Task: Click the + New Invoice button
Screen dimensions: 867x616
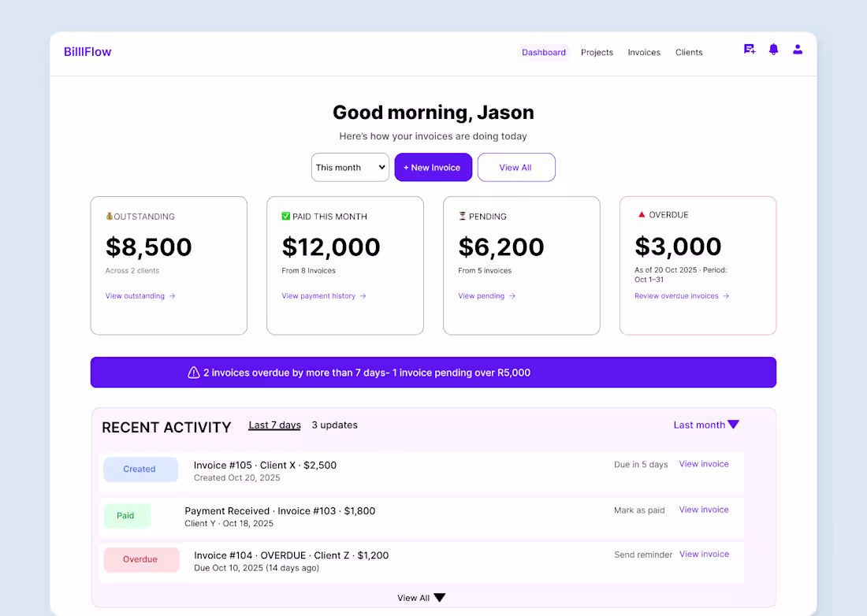Action: point(433,168)
